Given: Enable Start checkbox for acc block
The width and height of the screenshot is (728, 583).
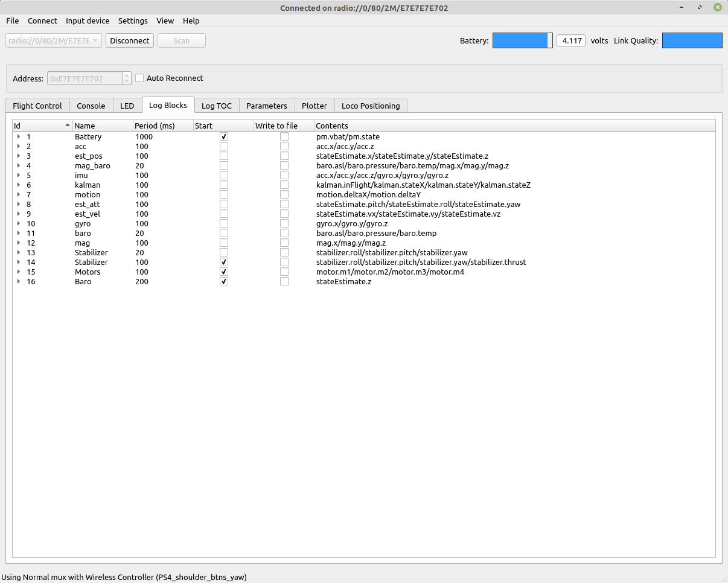Looking at the screenshot, I should pyautogui.click(x=224, y=147).
